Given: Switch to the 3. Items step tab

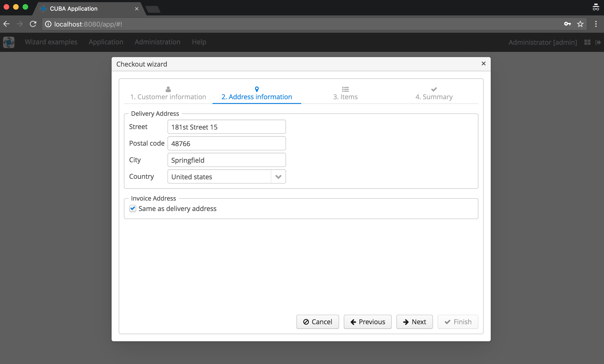Looking at the screenshot, I should (x=345, y=94).
